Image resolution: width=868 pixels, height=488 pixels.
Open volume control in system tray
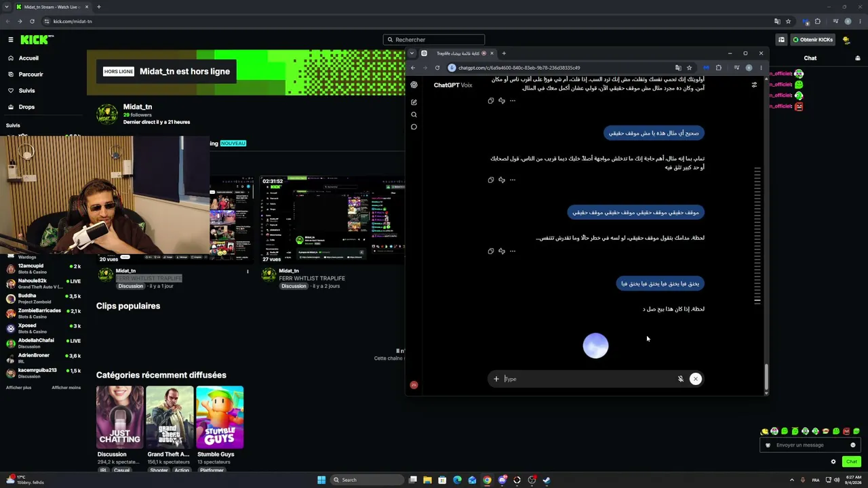click(x=837, y=480)
